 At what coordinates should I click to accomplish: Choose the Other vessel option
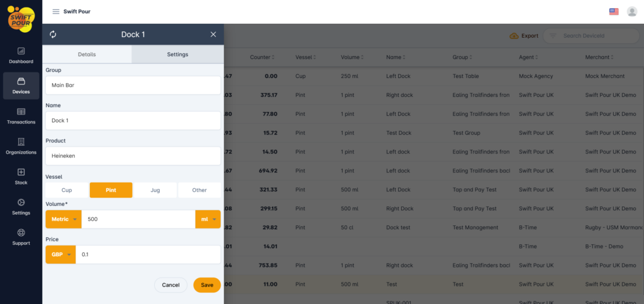(199, 190)
